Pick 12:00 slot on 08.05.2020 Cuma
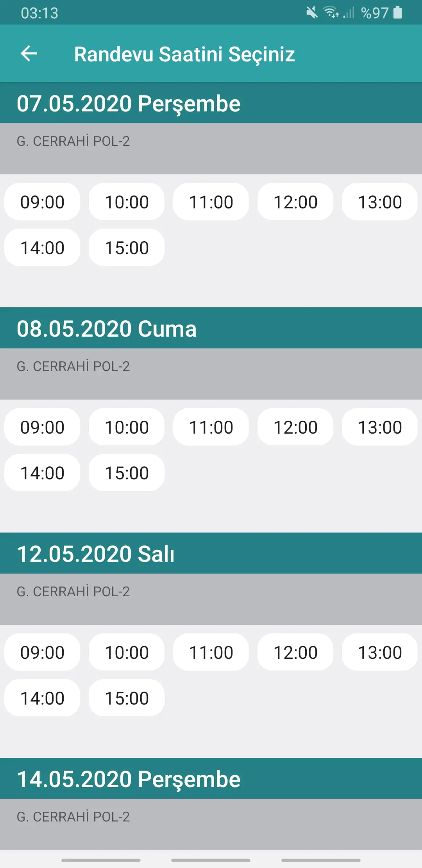422x868 pixels. [295, 427]
